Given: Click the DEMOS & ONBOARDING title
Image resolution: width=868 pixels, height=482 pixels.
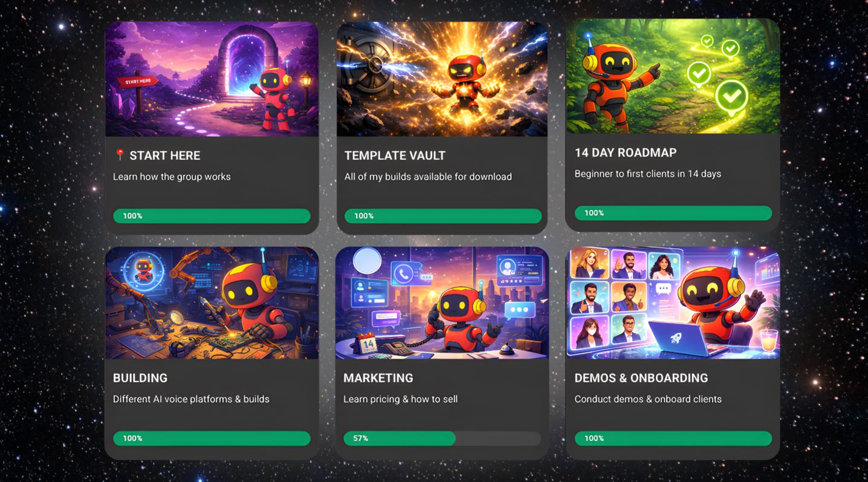Looking at the screenshot, I should click(x=641, y=378).
